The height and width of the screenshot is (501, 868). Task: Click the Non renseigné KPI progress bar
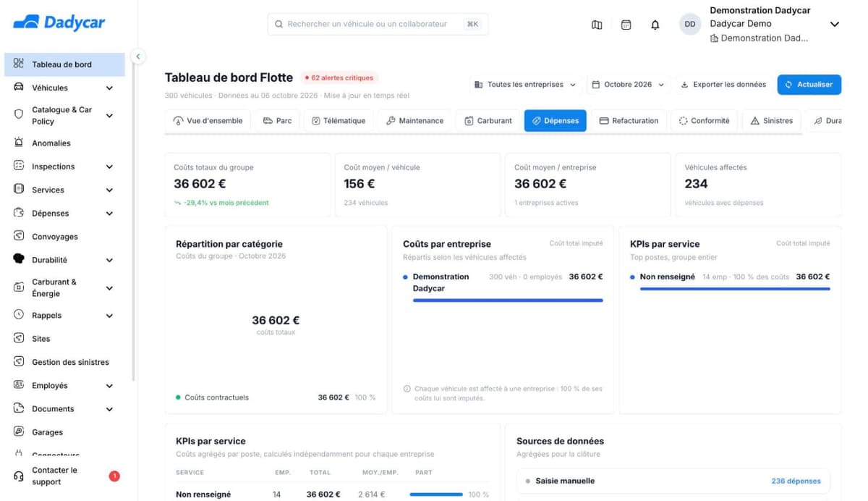click(x=735, y=289)
